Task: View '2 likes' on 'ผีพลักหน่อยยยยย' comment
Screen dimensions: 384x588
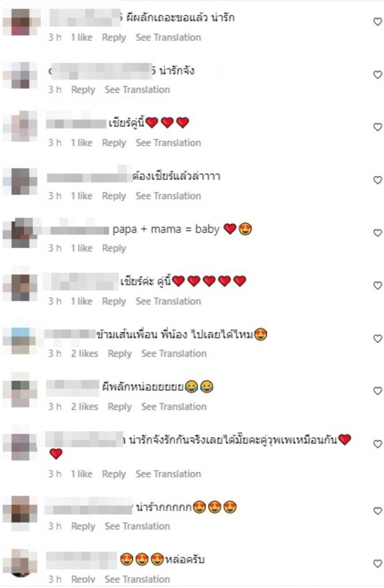Action: click(x=85, y=407)
